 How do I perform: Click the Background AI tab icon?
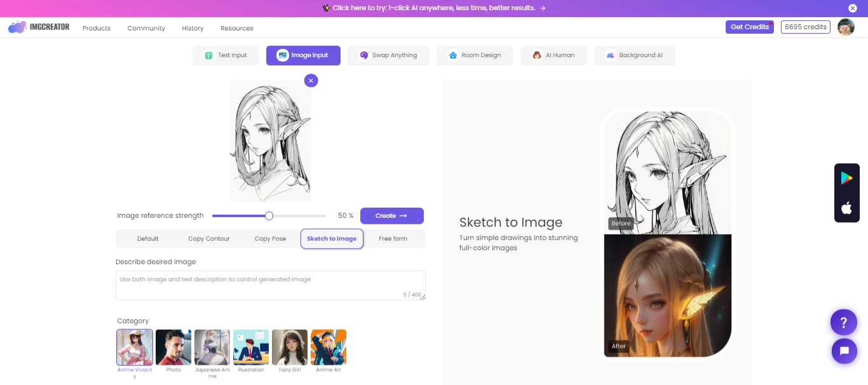[610, 55]
